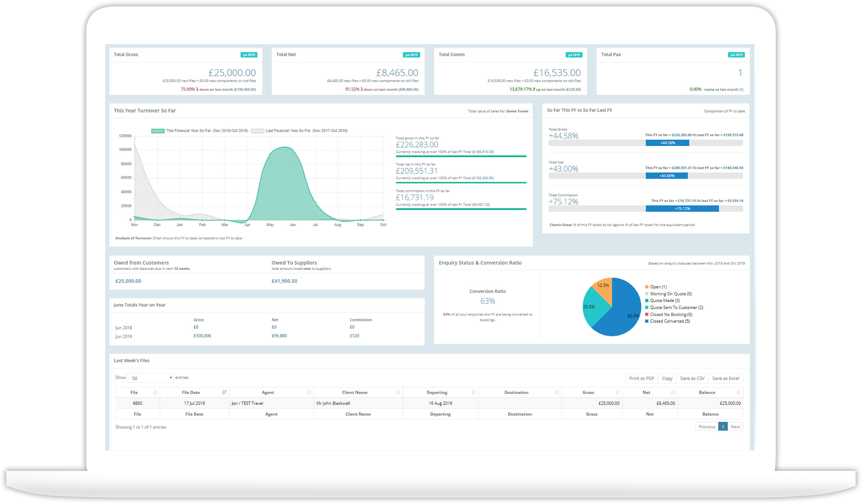This screenshot has height=504, width=862.
Task: Click table row Net value £8,465.00
Action: pyautogui.click(x=666, y=403)
